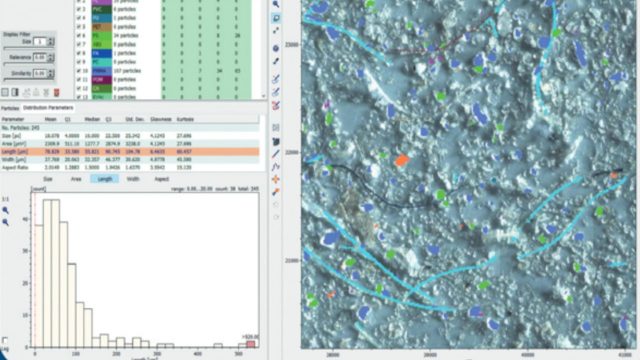Select the straight line measurement tool
640x360 pixels.
pos(276,154)
